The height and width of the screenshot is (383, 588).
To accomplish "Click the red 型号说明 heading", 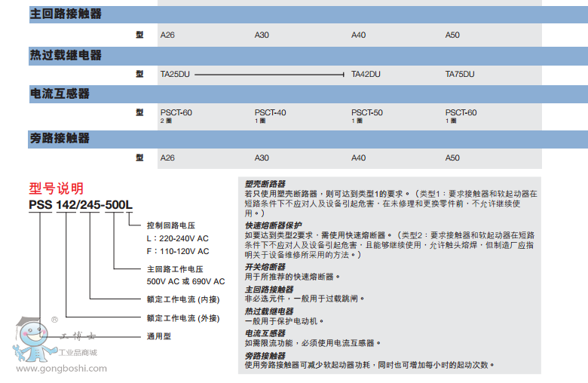I will pyautogui.click(x=57, y=188).
